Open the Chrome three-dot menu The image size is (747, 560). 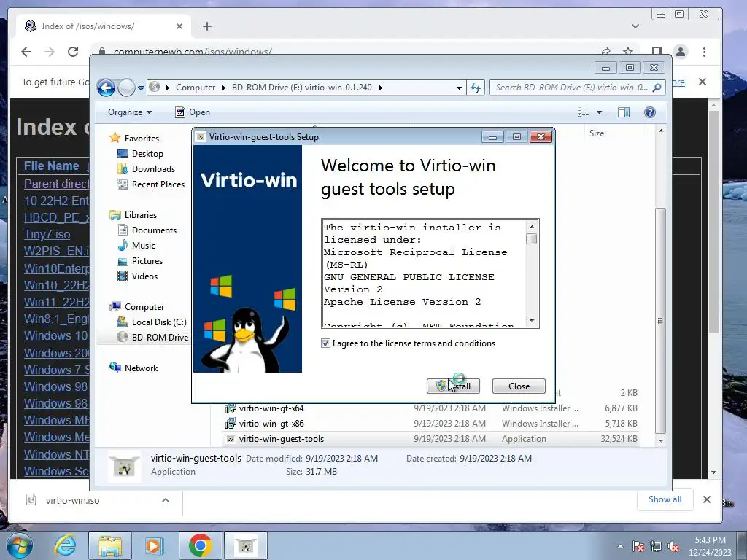click(704, 52)
